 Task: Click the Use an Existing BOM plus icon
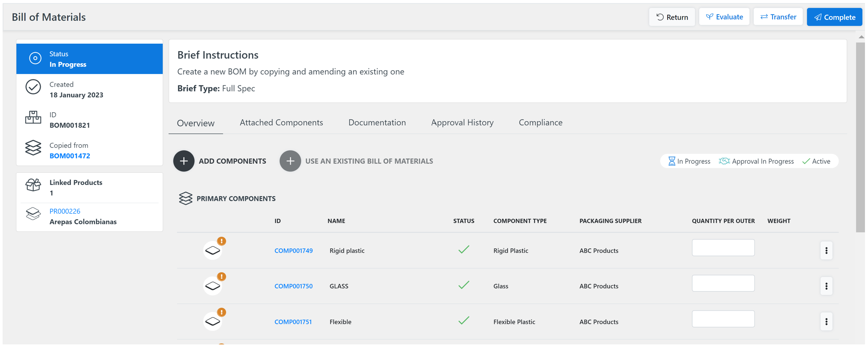coord(290,161)
